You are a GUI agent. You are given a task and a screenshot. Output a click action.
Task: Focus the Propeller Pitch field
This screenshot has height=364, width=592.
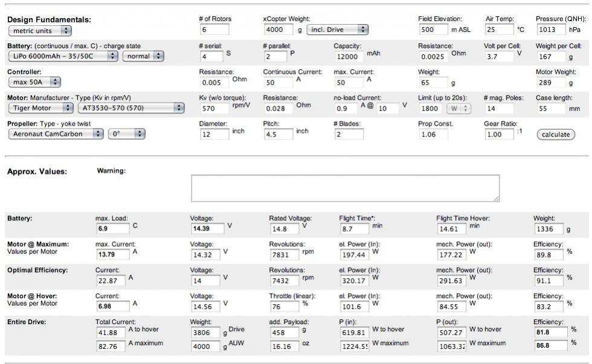pos(278,134)
